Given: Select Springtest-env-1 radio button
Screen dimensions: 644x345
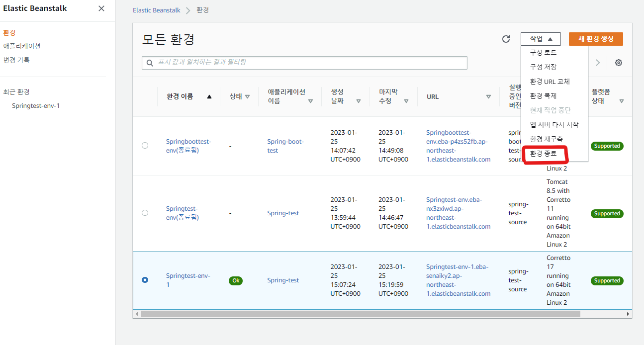Looking at the screenshot, I should [145, 280].
